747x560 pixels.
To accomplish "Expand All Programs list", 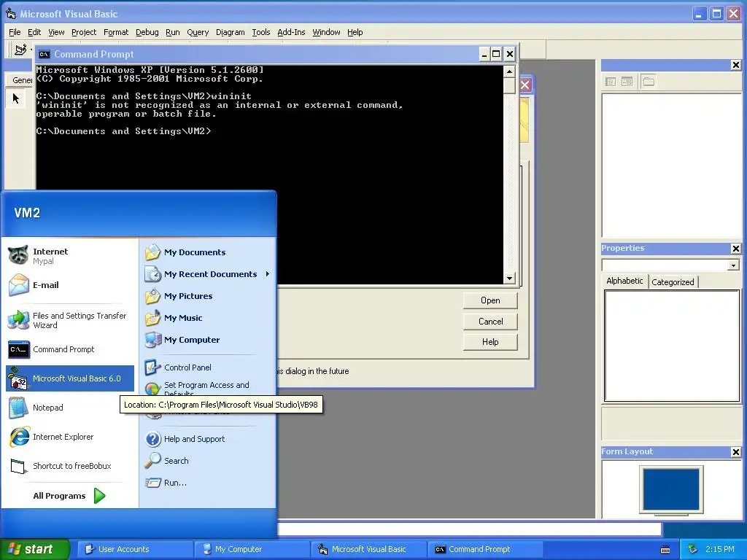I will click(x=69, y=496).
